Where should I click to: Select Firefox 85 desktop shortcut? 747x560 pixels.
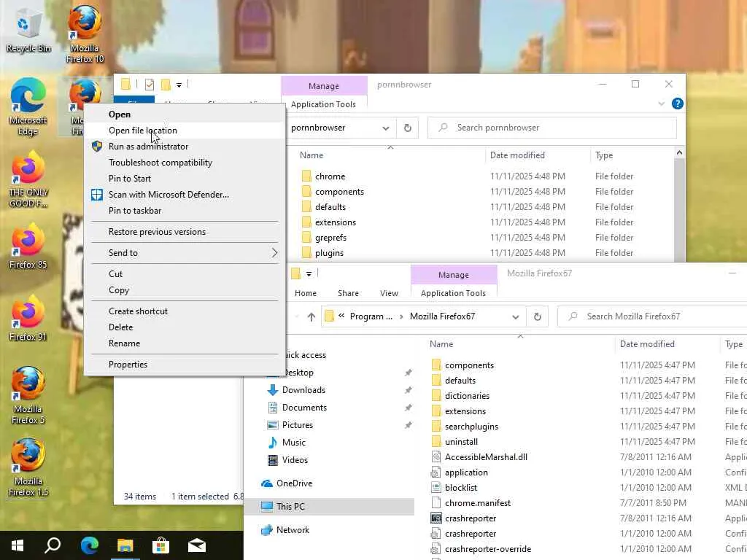[x=28, y=246]
